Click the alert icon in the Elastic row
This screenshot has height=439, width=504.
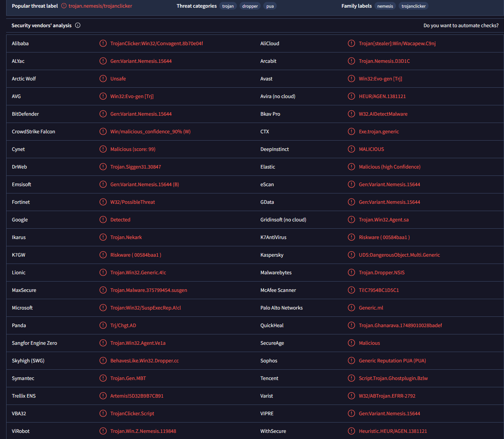coord(351,167)
